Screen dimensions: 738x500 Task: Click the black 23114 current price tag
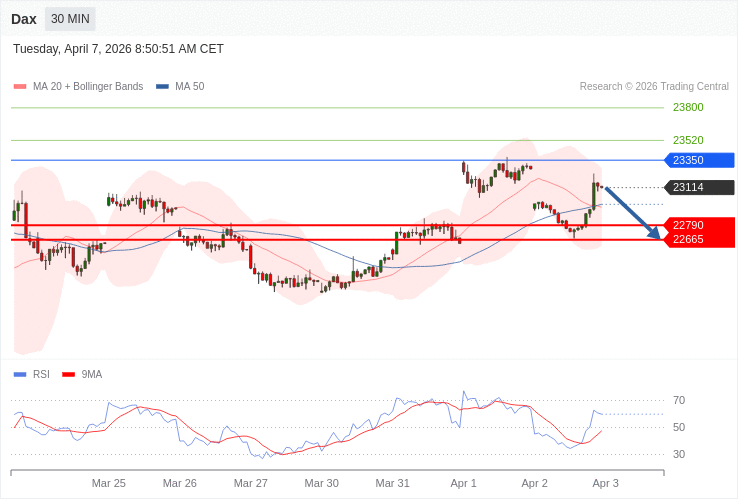point(700,187)
